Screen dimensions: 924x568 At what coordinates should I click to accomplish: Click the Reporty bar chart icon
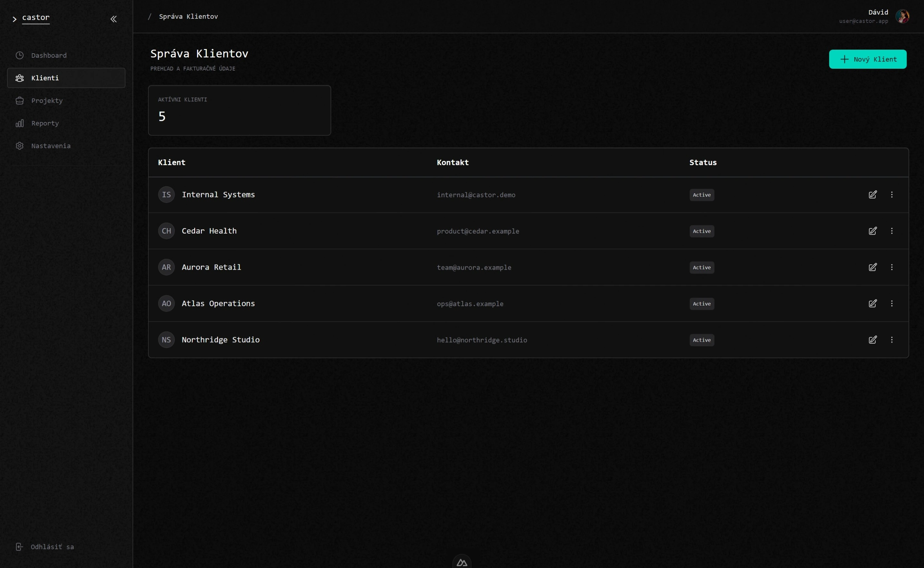pyautogui.click(x=20, y=123)
